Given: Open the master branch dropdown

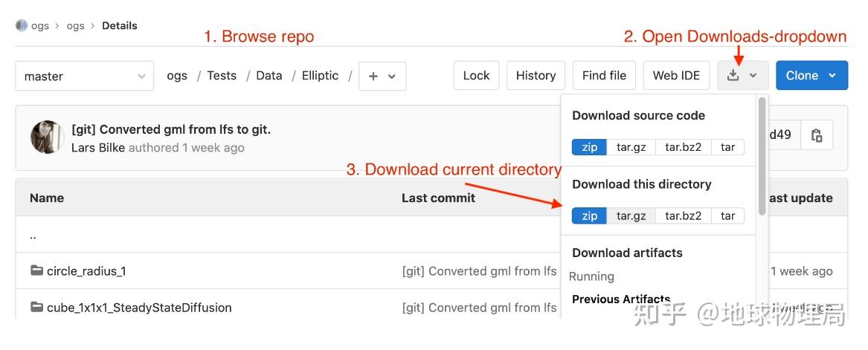Looking at the screenshot, I should click(84, 76).
